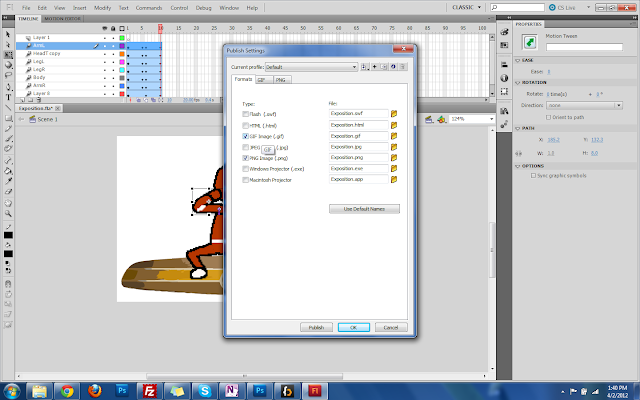Enable the HTML (.html) checkbox

[x=245, y=125]
